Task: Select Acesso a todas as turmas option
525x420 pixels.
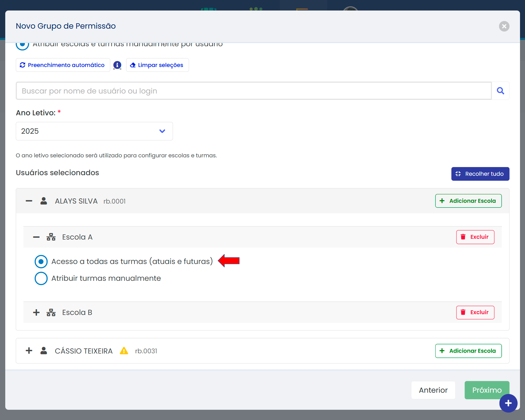Action: [x=41, y=261]
